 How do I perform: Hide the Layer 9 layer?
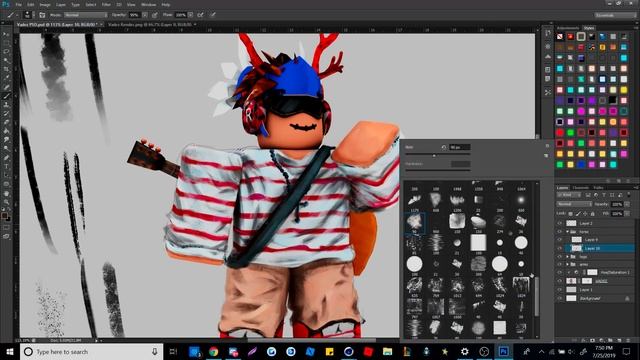[560, 240]
